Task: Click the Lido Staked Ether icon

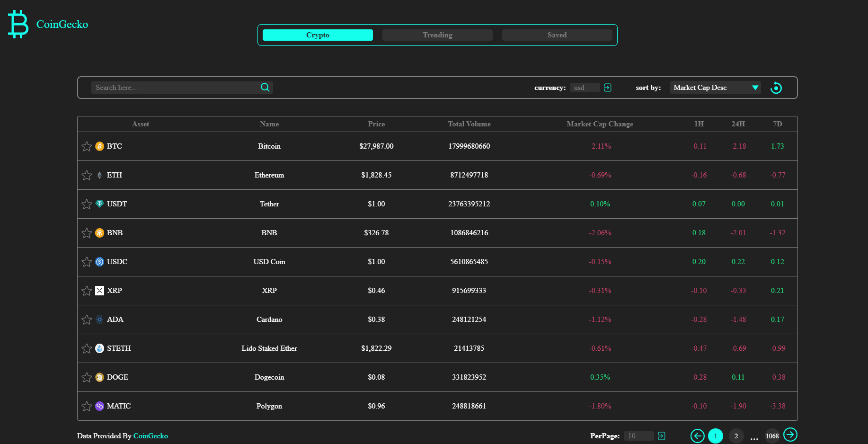Action: pos(99,348)
